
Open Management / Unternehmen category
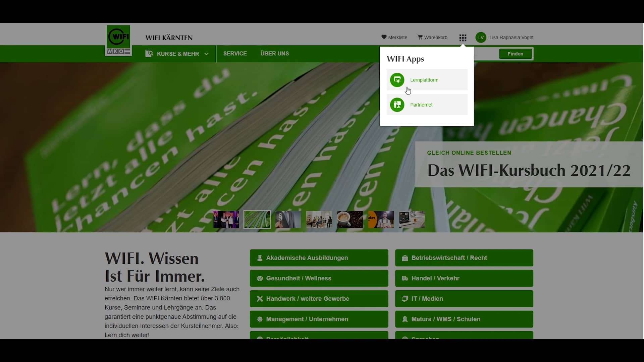click(319, 319)
